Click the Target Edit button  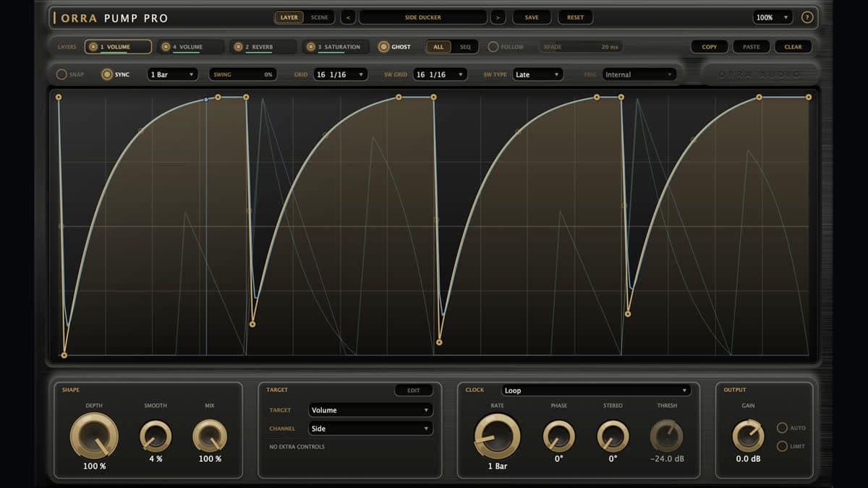tap(414, 390)
